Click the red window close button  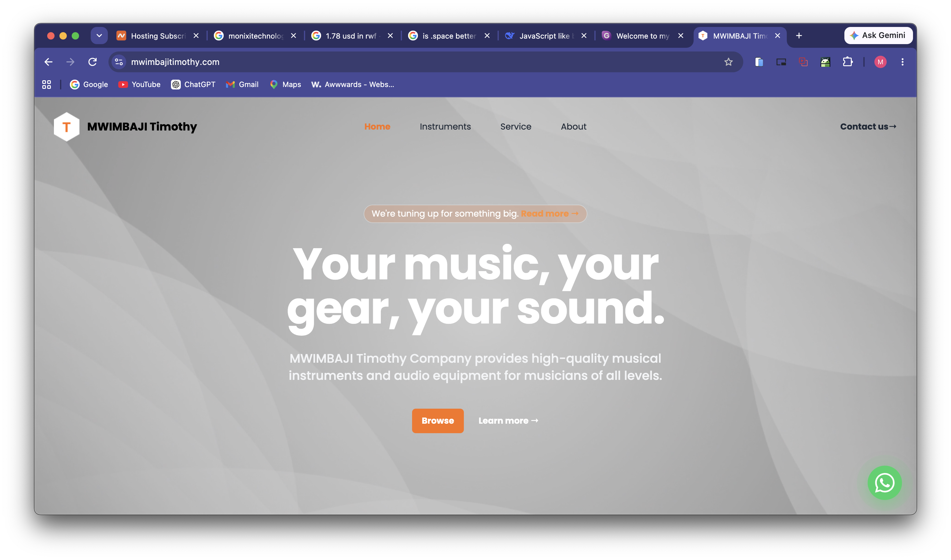point(51,36)
